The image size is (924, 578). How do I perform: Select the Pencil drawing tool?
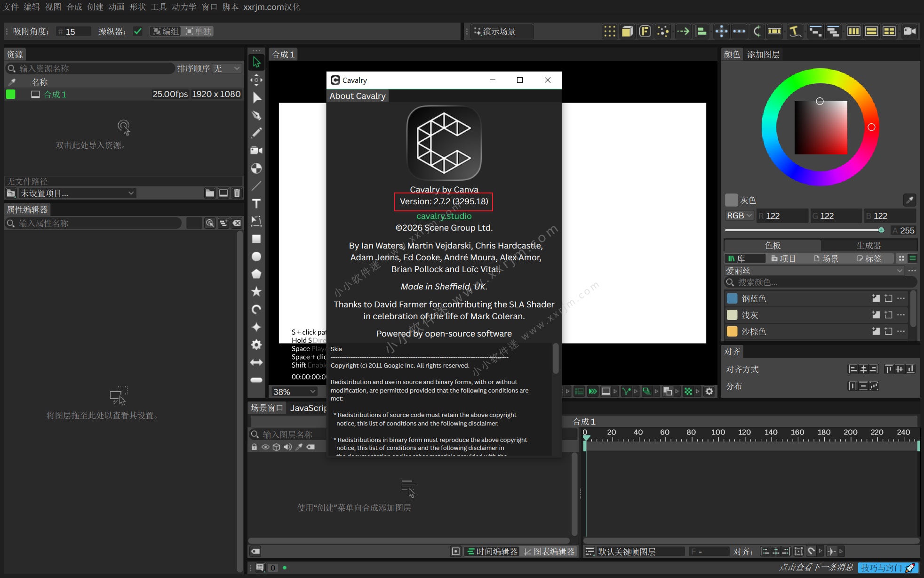(x=256, y=133)
